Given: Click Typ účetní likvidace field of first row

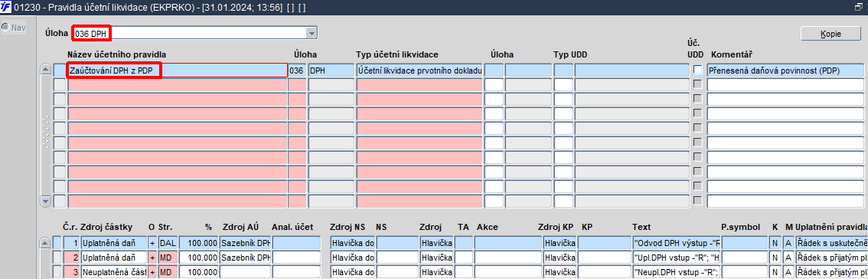Looking at the screenshot, I should click(x=419, y=71).
